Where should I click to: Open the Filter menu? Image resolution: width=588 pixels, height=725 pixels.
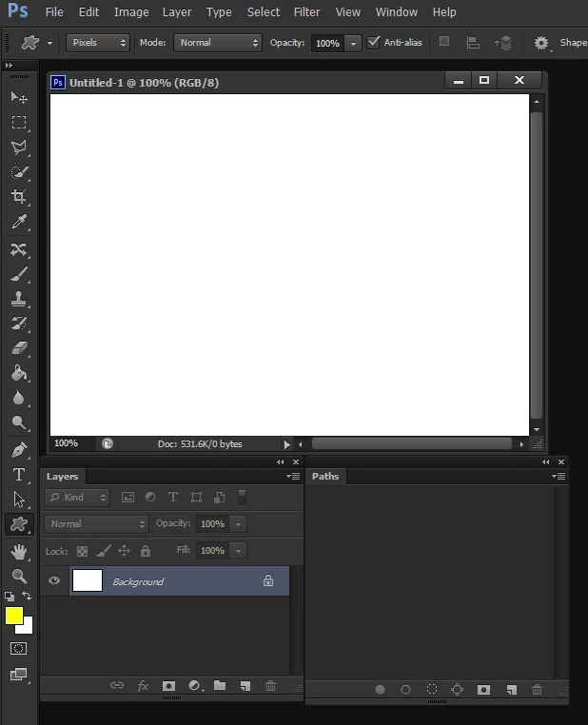point(306,12)
